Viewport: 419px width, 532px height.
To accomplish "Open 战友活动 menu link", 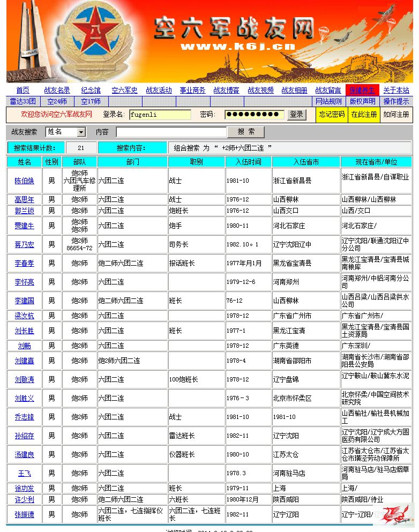I will coord(159,90).
